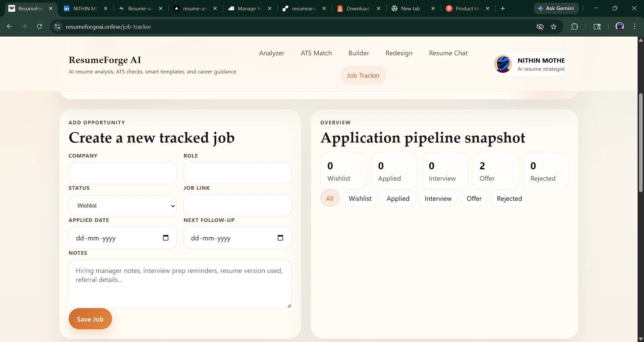Click into the Job Link field

point(237,205)
